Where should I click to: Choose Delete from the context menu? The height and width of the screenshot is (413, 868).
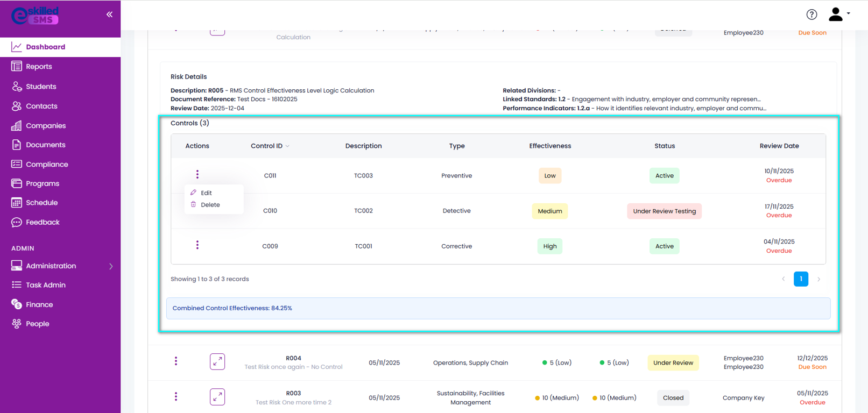coord(210,205)
